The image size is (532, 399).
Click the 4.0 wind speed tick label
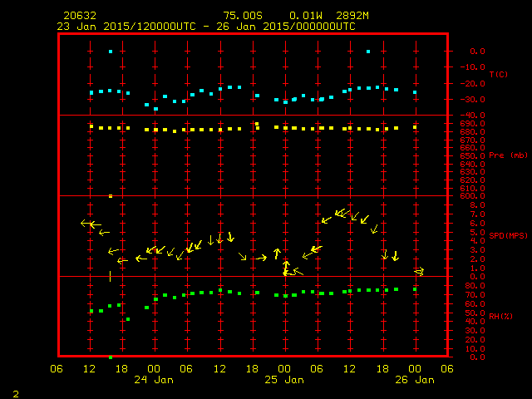[477, 241]
